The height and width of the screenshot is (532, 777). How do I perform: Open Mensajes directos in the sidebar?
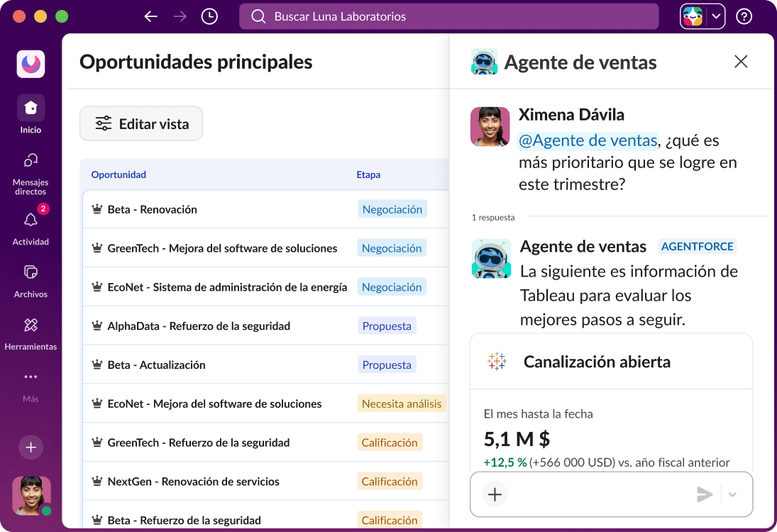31,160
